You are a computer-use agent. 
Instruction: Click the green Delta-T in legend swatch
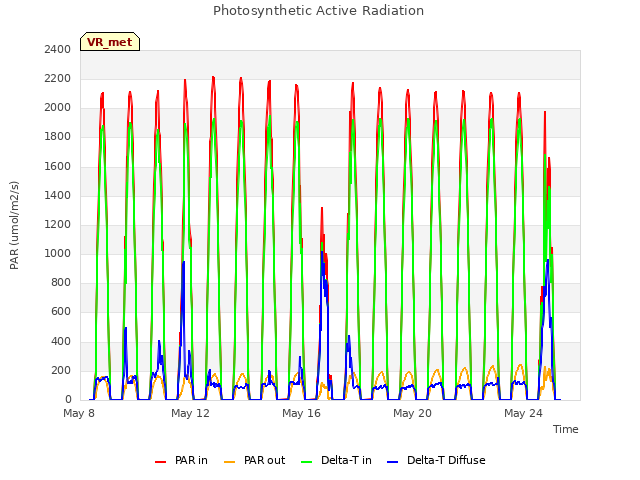click(x=307, y=462)
